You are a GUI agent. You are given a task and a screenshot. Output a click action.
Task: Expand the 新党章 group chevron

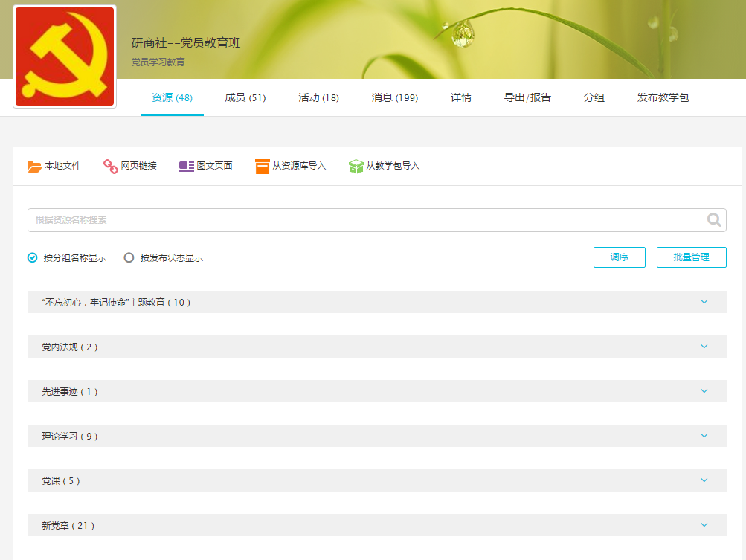pos(704,525)
